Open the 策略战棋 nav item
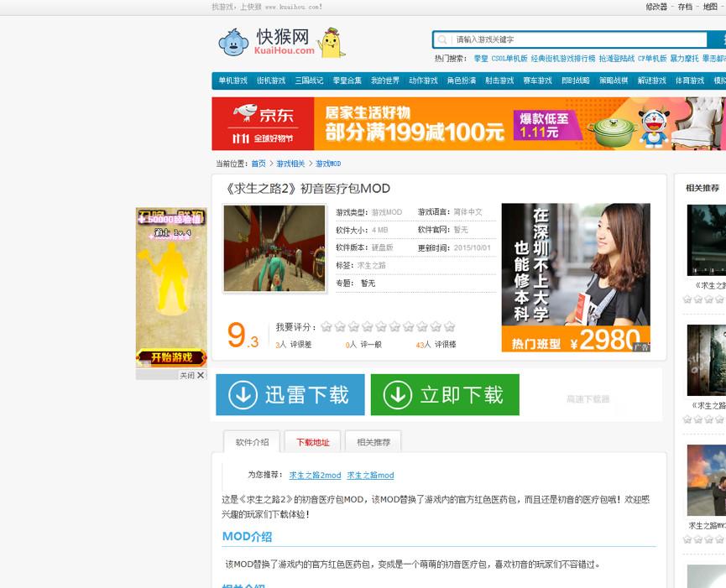 click(x=614, y=81)
